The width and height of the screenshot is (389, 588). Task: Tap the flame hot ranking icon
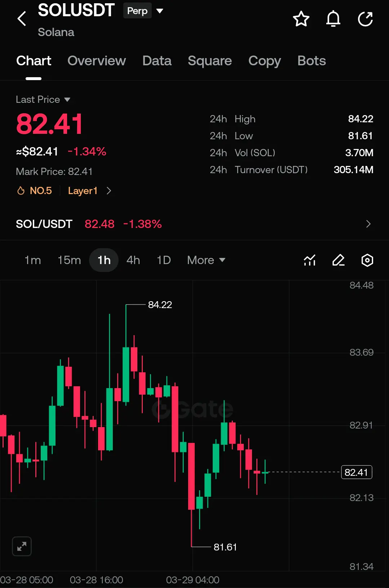coord(21,190)
